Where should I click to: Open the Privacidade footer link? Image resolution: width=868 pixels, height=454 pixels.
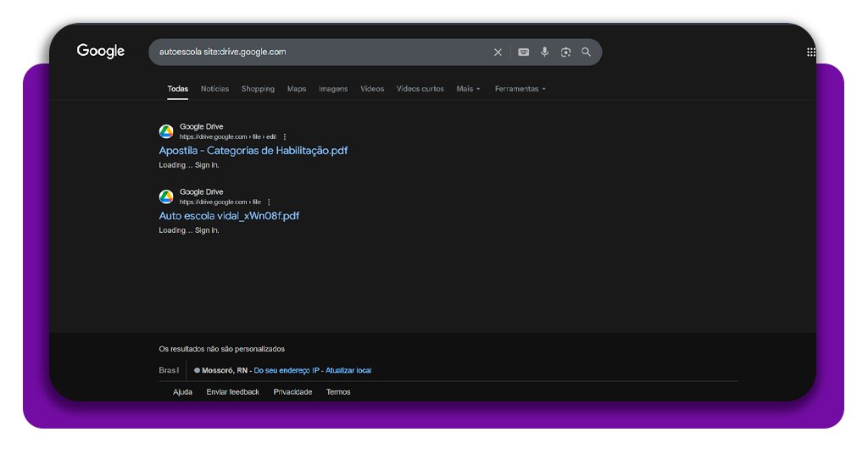point(292,392)
